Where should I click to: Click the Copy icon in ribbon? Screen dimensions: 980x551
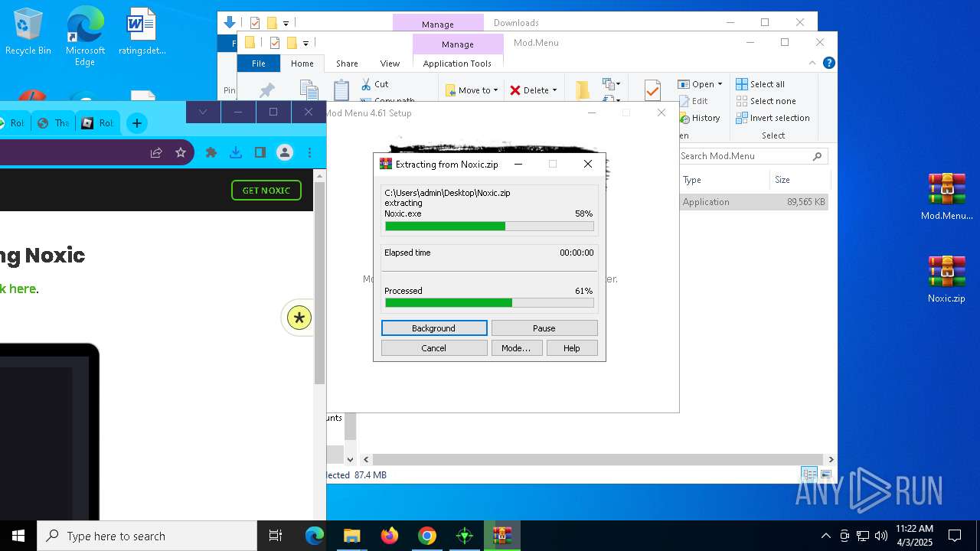(309, 90)
